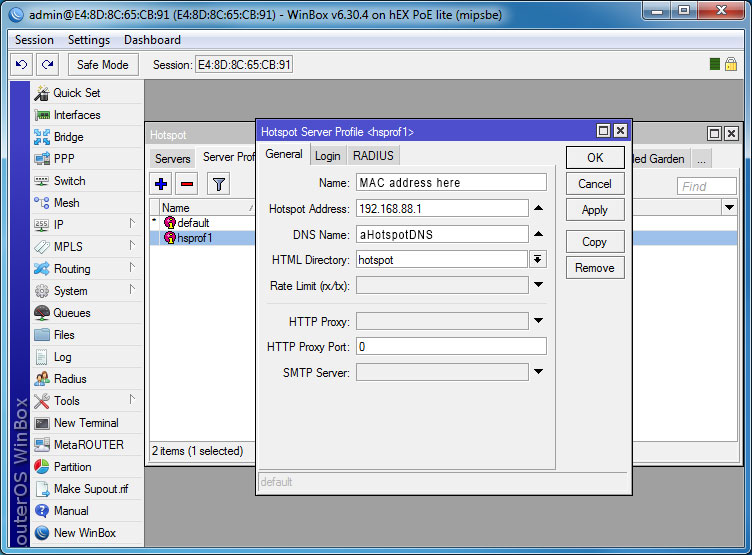
Task: Click the Remove button
Action: [x=595, y=268]
